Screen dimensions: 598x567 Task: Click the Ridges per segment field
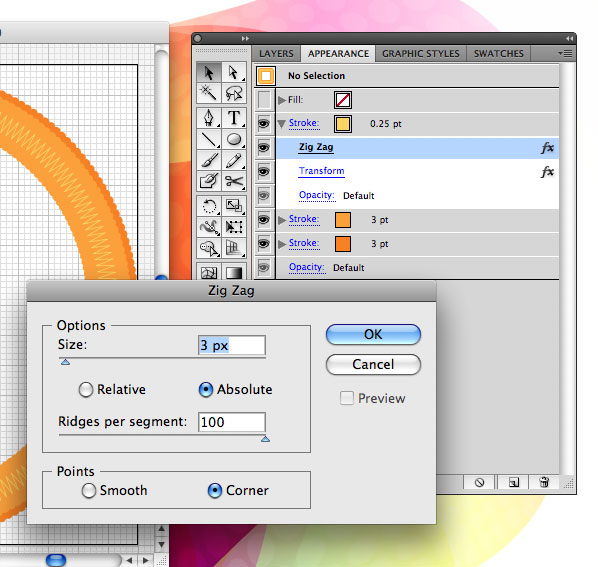pyautogui.click(x=231, y=422)
